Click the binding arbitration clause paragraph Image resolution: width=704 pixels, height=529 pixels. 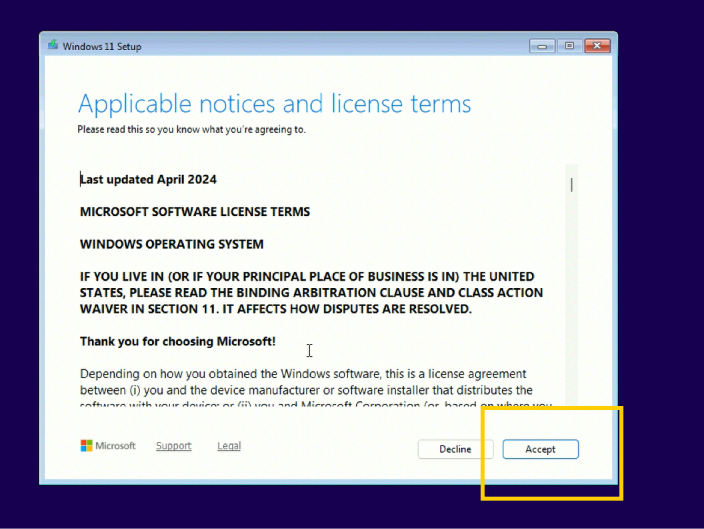312,292
